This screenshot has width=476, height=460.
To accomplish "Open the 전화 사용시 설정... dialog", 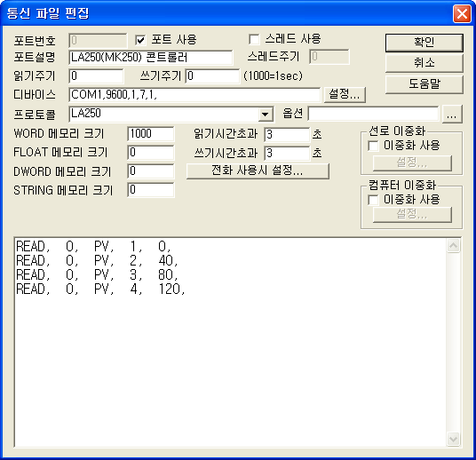I will point(258,171).
